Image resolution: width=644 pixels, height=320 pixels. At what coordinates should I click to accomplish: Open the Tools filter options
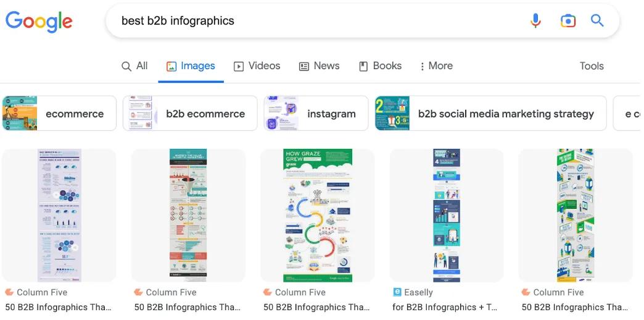[591, 66]
